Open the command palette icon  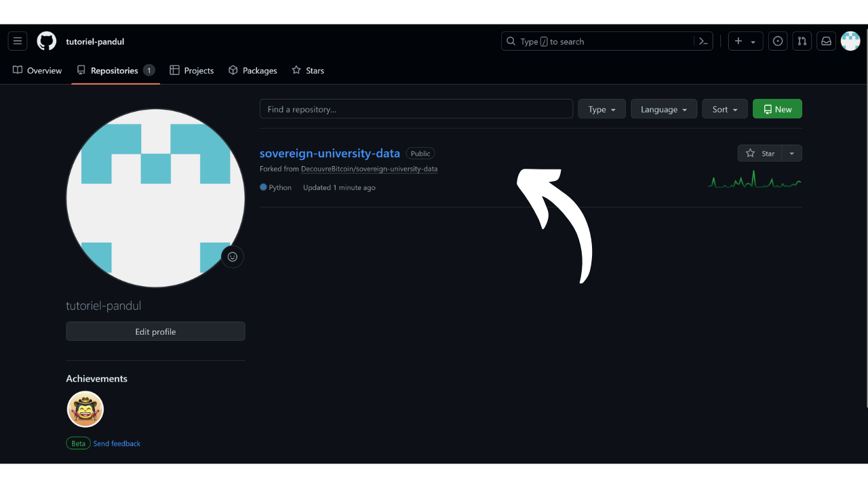coord(703,41)
